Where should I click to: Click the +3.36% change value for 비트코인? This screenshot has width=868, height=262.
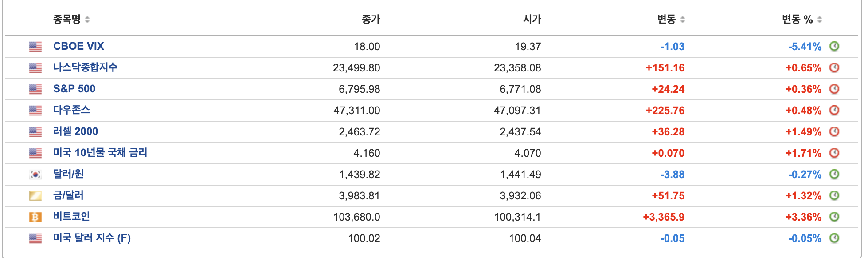(x=802, y=216)
